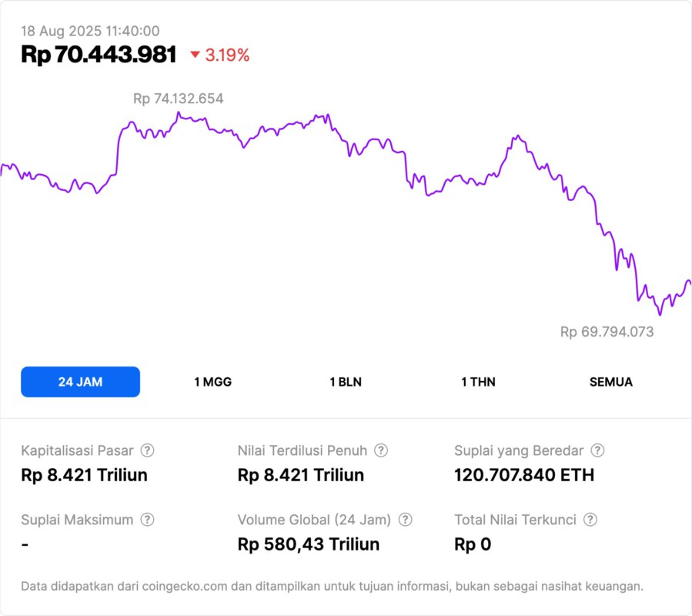Click the chart line's highest peak

coord(179,113)
